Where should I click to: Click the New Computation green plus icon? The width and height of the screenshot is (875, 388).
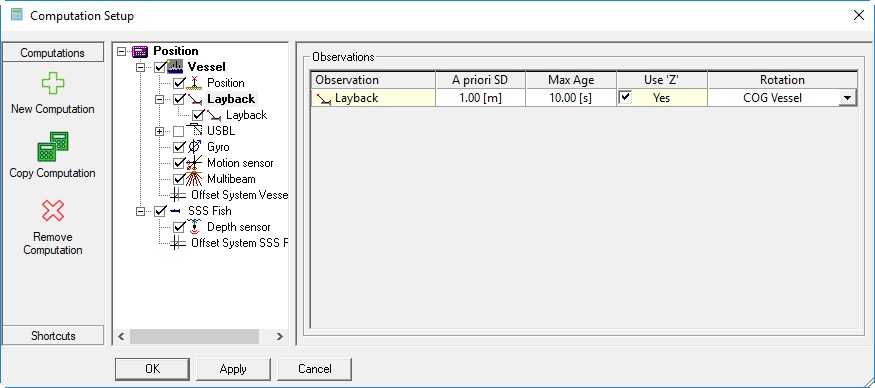click(53, 84)
